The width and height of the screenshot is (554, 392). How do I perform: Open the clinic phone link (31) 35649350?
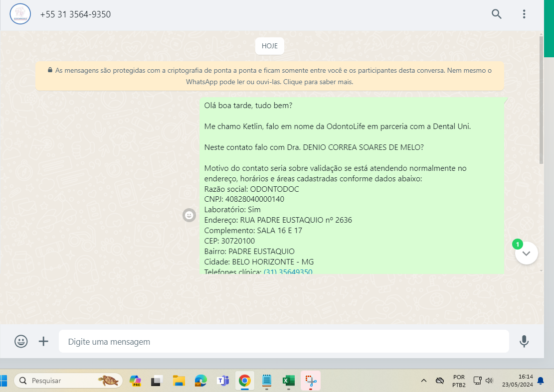pos(288,271)
